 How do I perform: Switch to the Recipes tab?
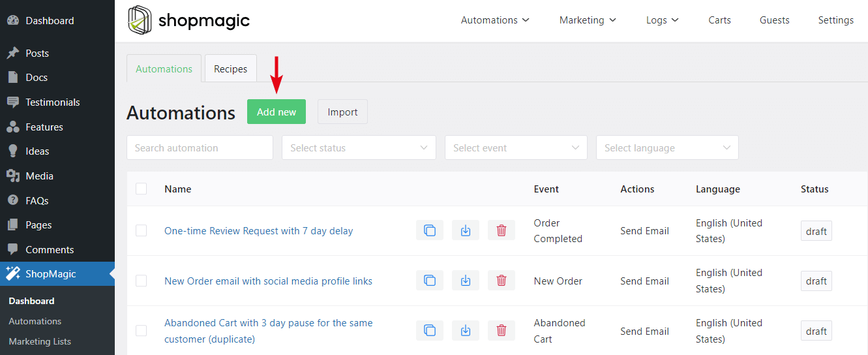(231, 69)
